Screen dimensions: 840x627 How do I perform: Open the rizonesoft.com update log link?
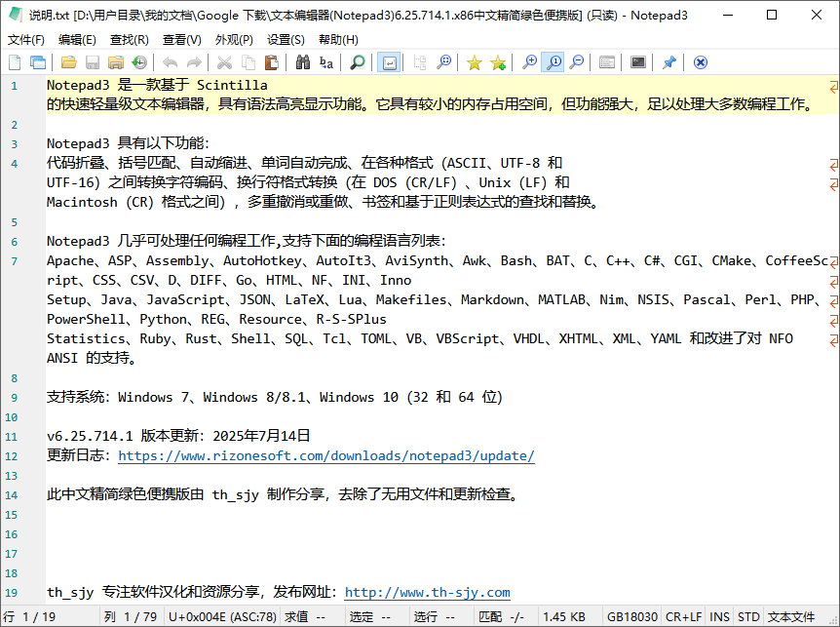(325, 455)
